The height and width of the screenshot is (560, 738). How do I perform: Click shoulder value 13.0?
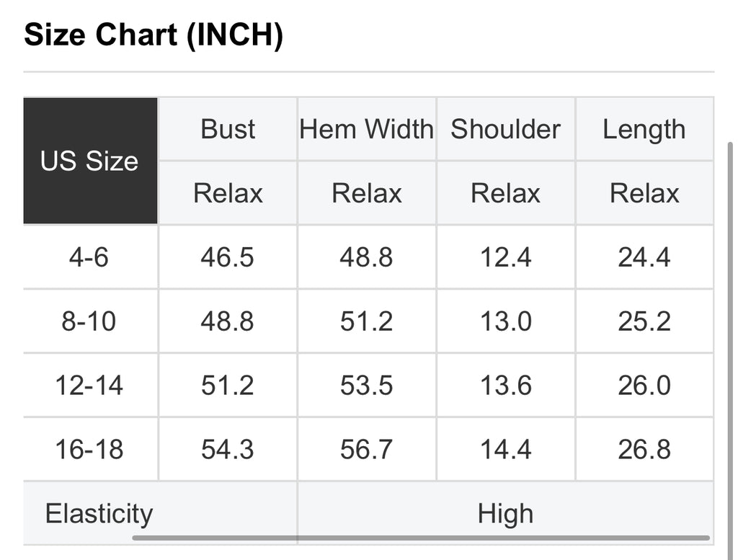[x=505, y=321]
